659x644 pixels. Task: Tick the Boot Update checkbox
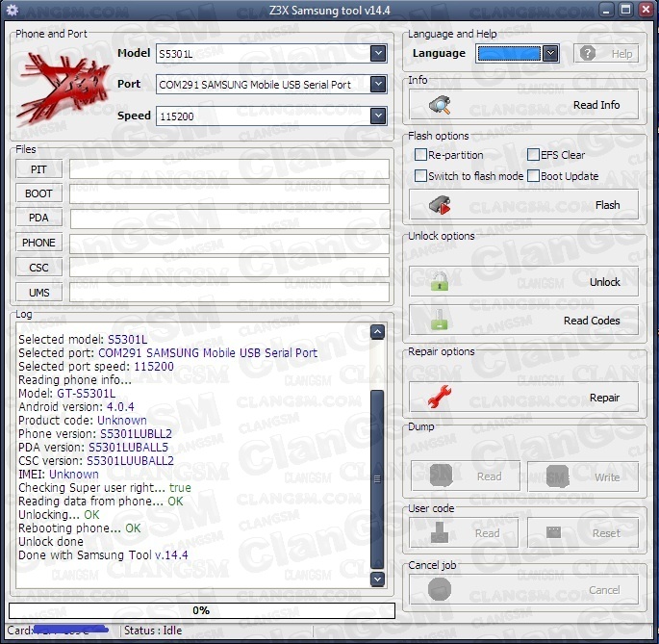(x=533, y=176)
